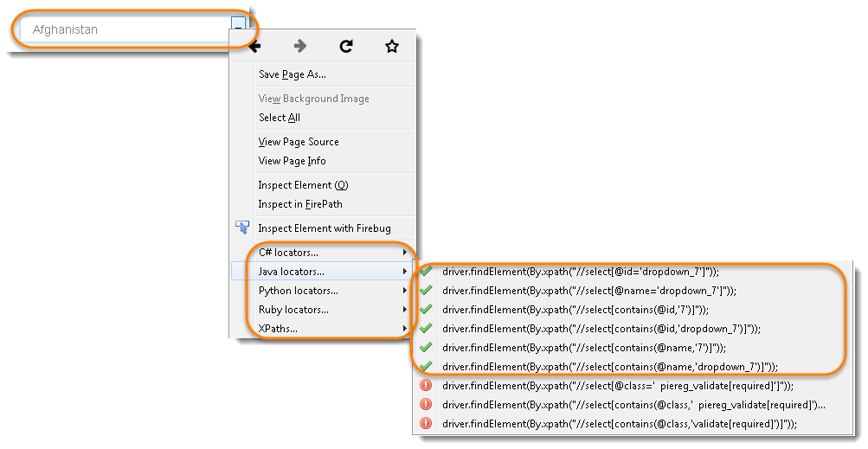Screen dimensions: 868x449
Task: Pick the contains(@id,'dropdown_7') locator entry
Action: 601,329
